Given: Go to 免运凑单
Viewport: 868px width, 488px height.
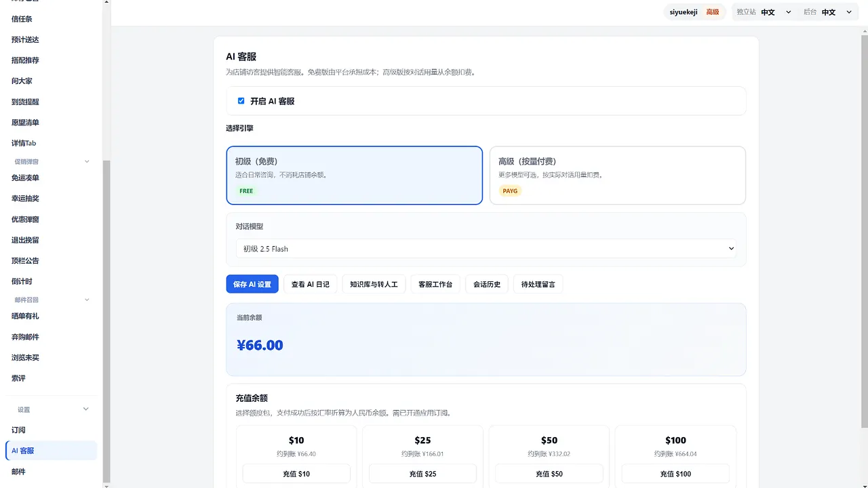Looking at the screenshot, I should point(52,178).
